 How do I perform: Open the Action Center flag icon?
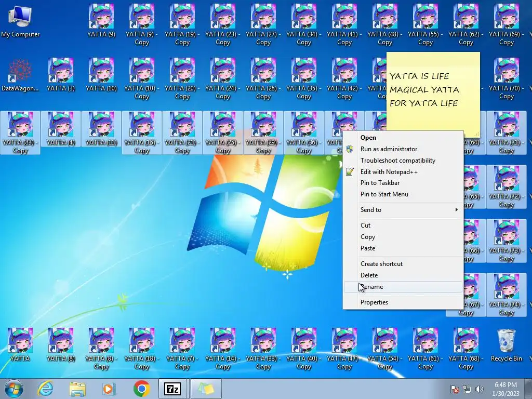tap(454, 389)
